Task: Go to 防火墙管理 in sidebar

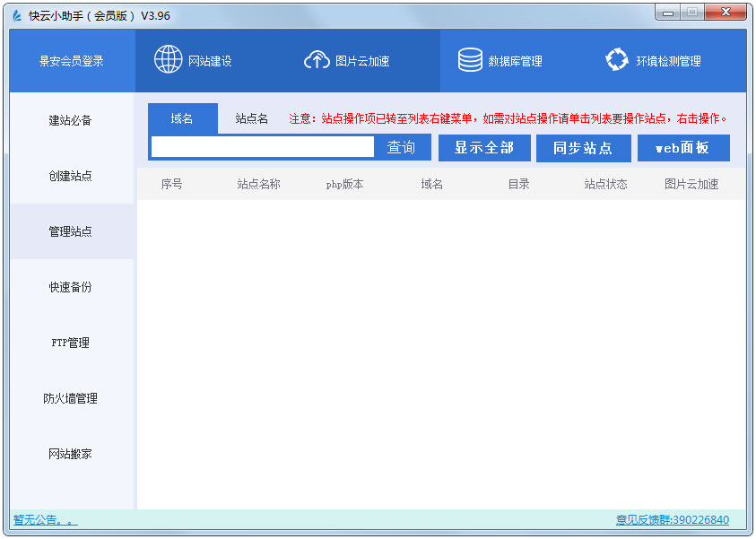Action: pos(71,398)
